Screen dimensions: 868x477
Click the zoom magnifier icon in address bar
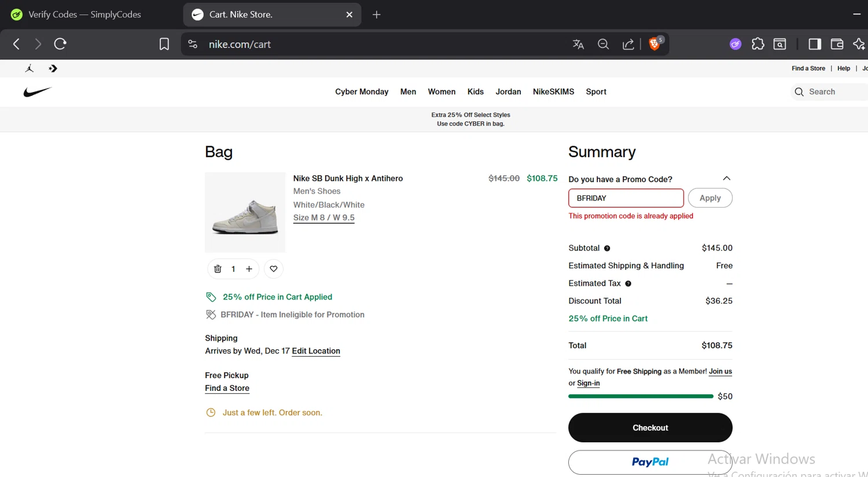[603, 44]
